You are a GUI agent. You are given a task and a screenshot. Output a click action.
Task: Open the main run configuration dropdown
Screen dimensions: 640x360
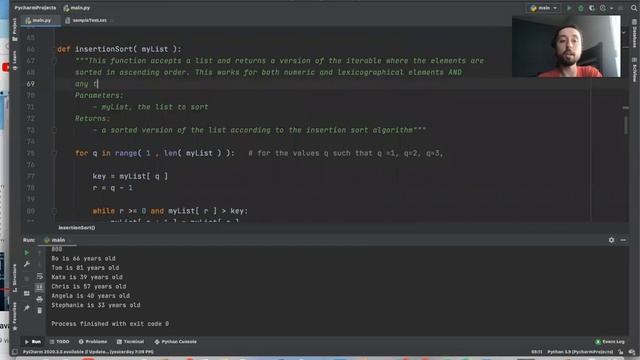(544, 8)
